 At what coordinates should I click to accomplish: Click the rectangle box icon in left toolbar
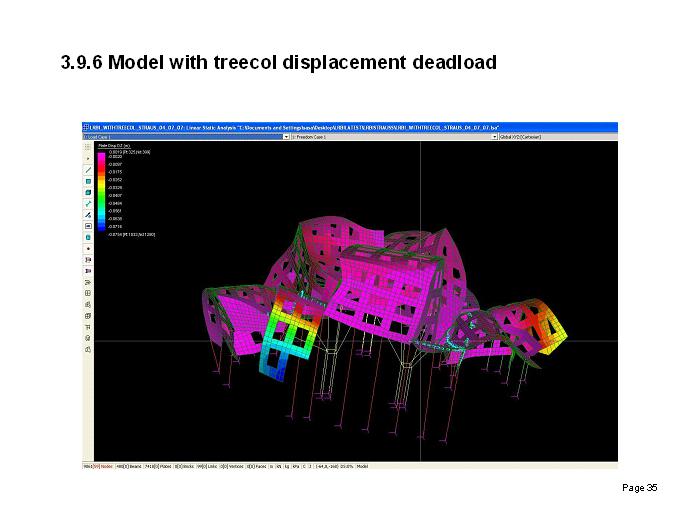(88, 226)
